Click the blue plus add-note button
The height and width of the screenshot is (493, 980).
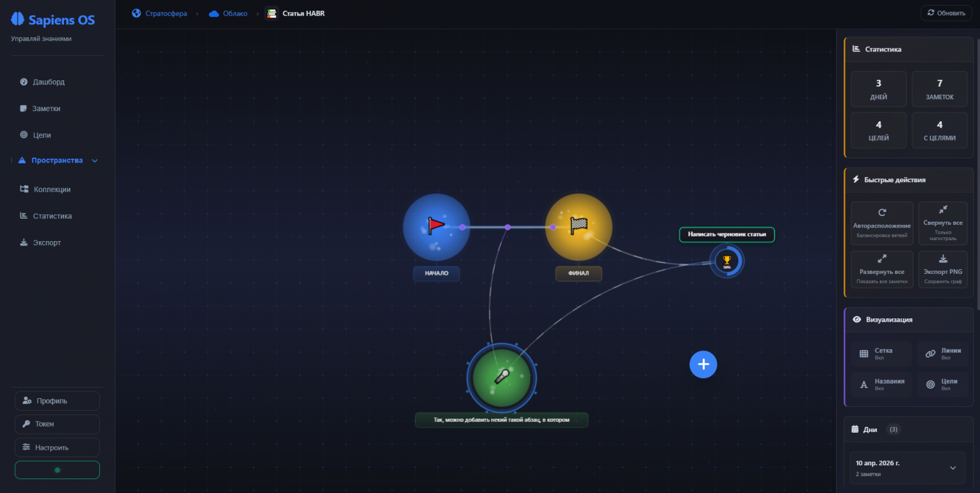703,364
